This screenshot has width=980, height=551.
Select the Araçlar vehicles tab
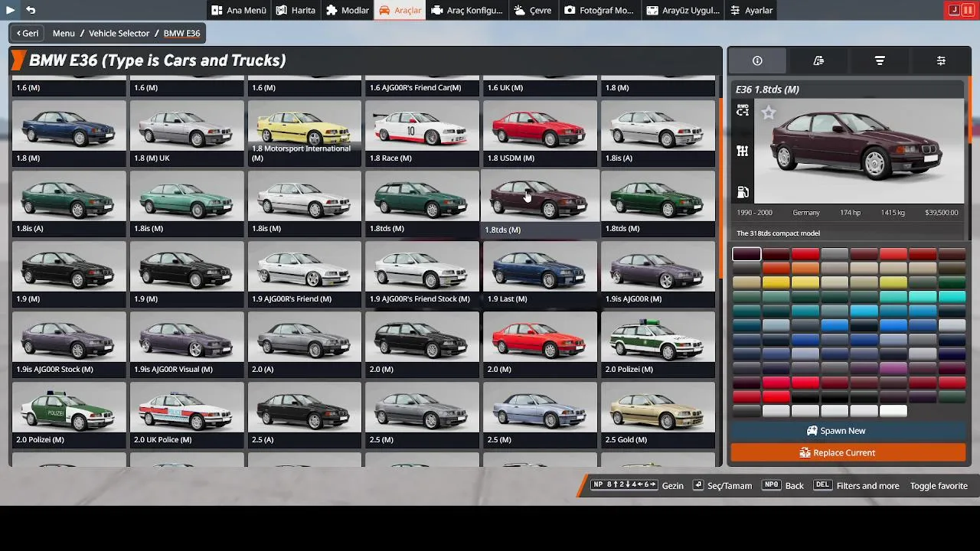click(x=400, y=10)
